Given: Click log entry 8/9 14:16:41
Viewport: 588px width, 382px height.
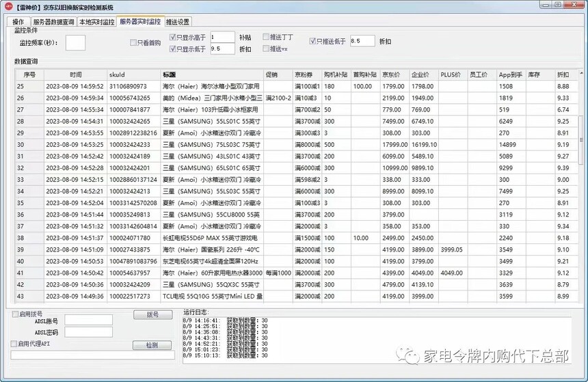Looking at the screenshot, I should click(x=225, y=320).
